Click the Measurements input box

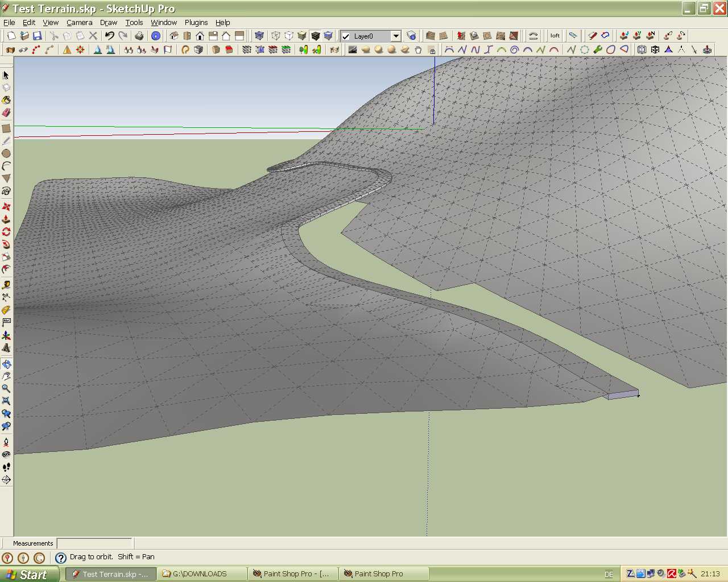[94, 543]
